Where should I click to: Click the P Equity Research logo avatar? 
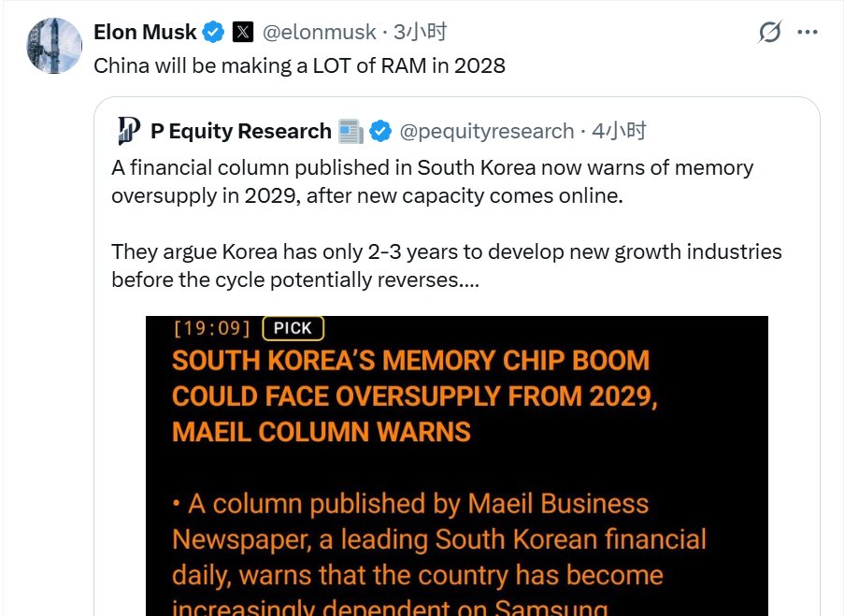129,131
